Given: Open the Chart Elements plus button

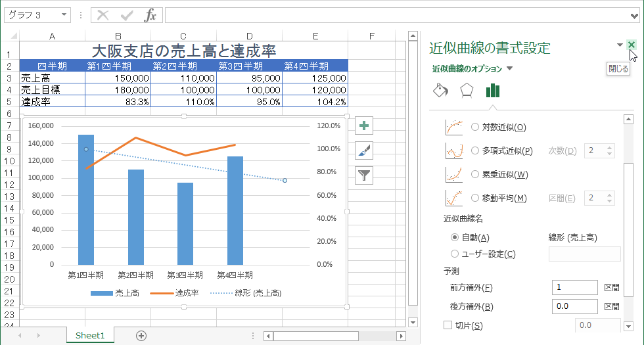Looking at the screenshot, I should (x=364, y=126).
